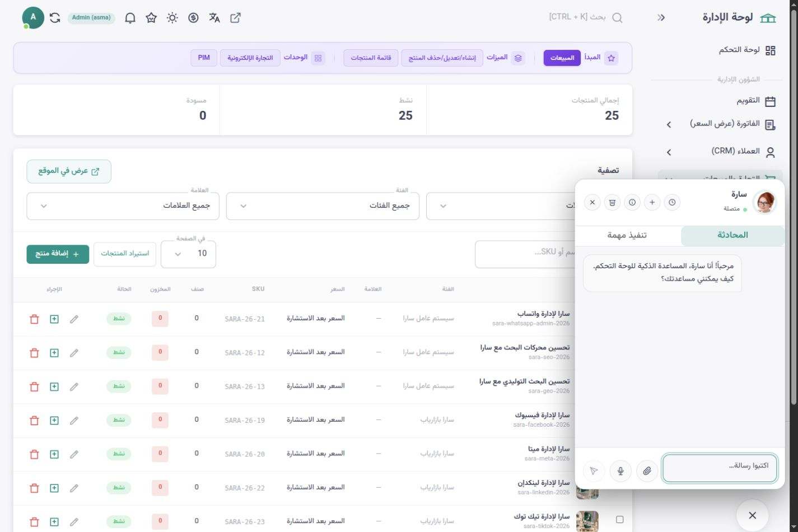Open chat history clock icon
This screenshot has height=532, width=798.
tap(672, 202)
